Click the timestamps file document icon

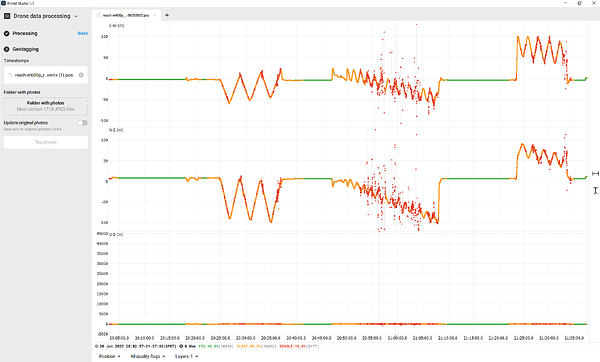click(x=10, y=75)
